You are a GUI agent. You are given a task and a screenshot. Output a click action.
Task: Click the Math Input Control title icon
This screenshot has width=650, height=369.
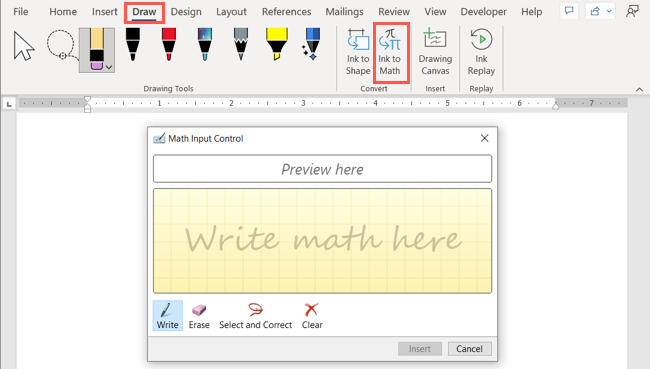pyautogui.click(x=159, y=138)
